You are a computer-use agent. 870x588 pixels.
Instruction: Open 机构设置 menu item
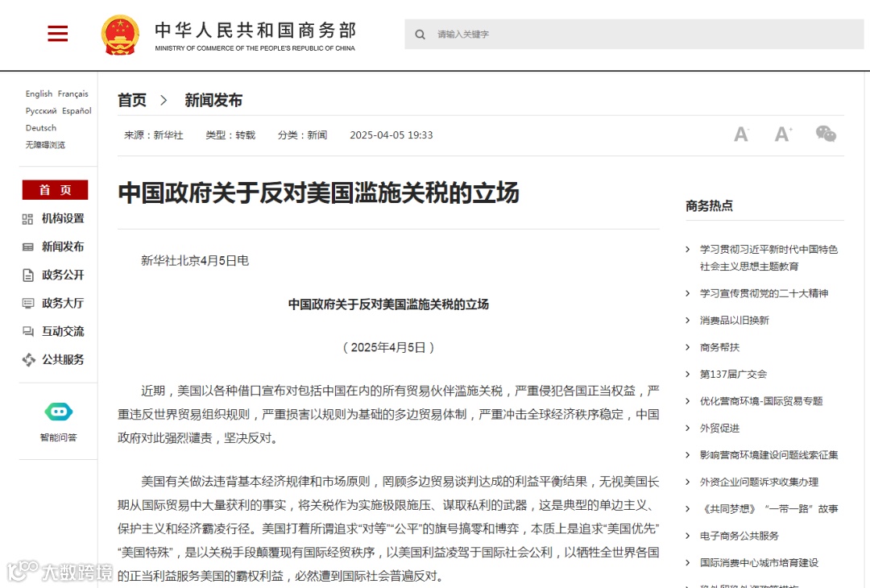pyautogui.click(x=63, y=218)
